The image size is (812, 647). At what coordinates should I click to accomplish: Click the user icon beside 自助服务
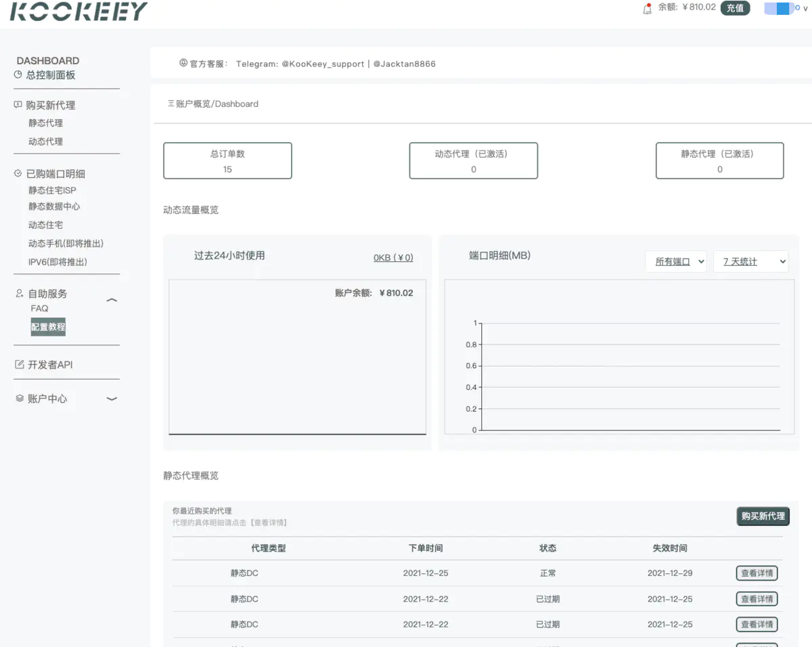[20, 294]
